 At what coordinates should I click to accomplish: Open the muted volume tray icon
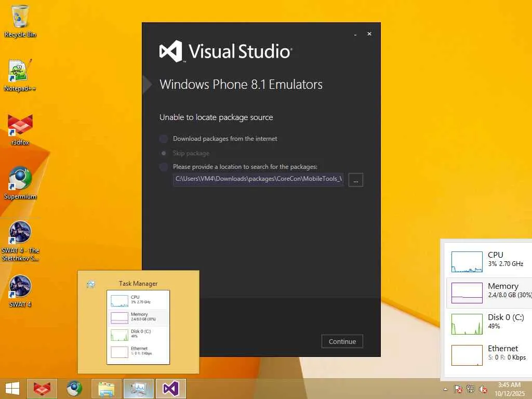tap(483, 389)
